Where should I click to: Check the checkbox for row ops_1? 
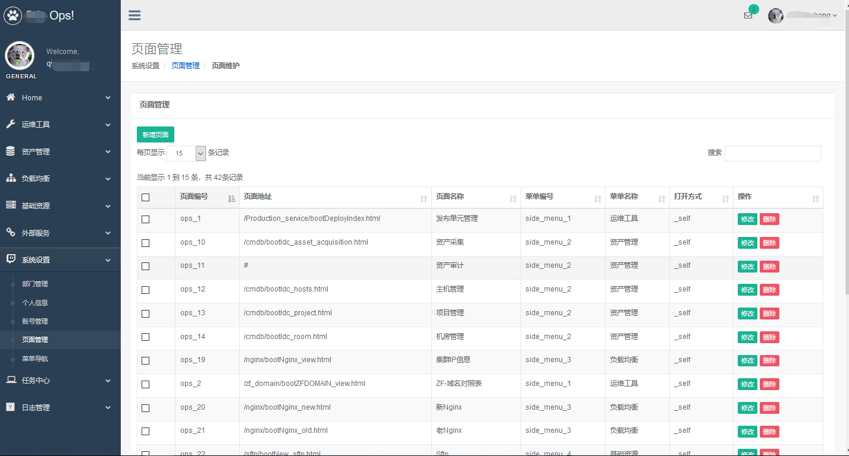tap(146, 219)
